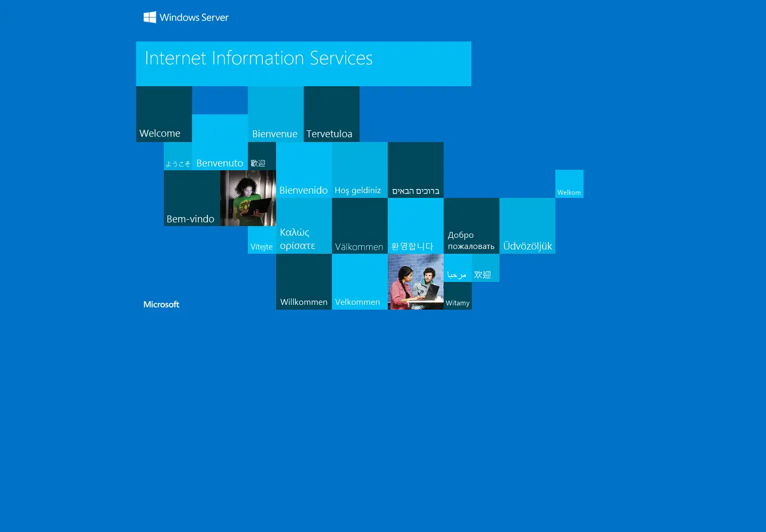Click the simplified Chinese "欢迎" tile

486,268
